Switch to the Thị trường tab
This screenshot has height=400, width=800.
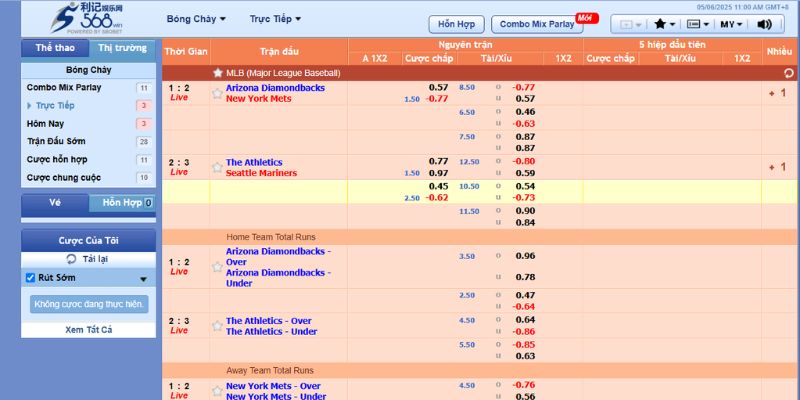pyautogui.click(x=122, y=48)
